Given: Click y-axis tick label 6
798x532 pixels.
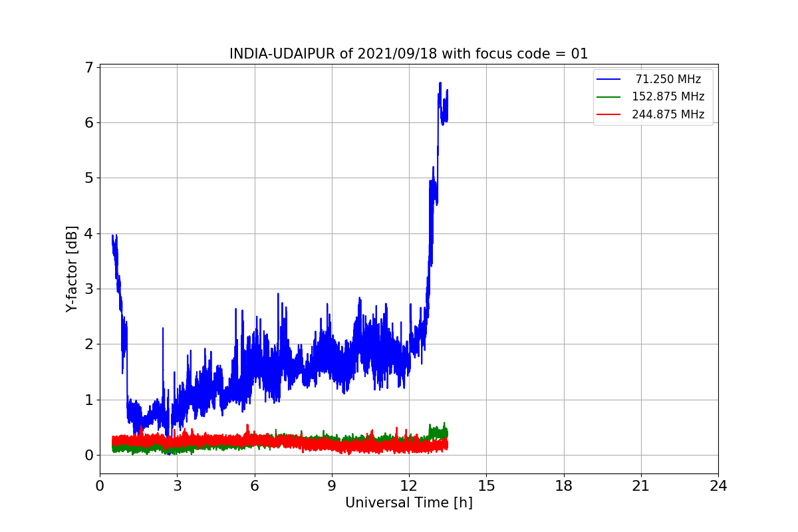Looking at the screenshot, I should click(x=88, y=122).
